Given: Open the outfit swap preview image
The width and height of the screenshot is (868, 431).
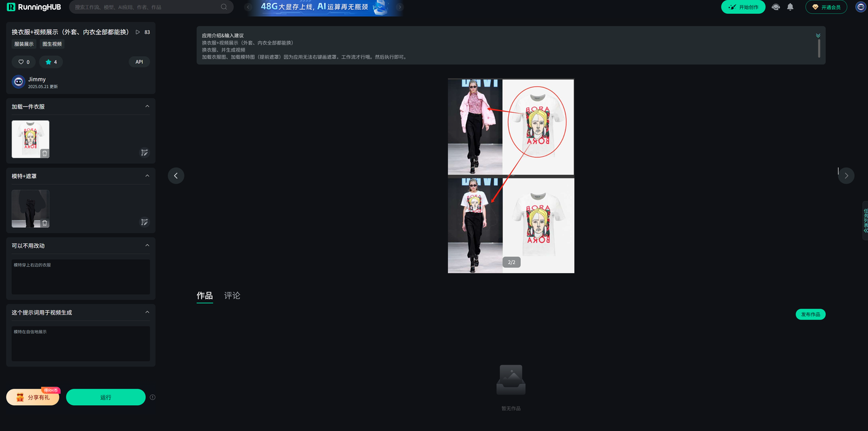Looking at the screenshot, I should [x=511, y=176].
